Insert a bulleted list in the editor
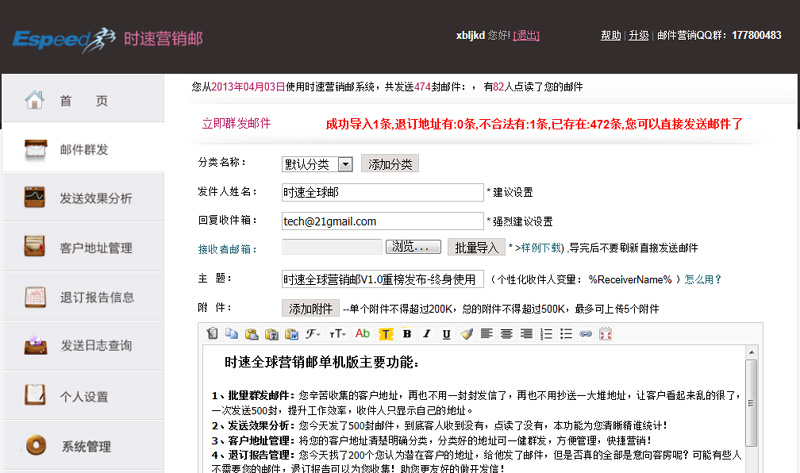The image size is (800, 473). [x=565, y=333]
